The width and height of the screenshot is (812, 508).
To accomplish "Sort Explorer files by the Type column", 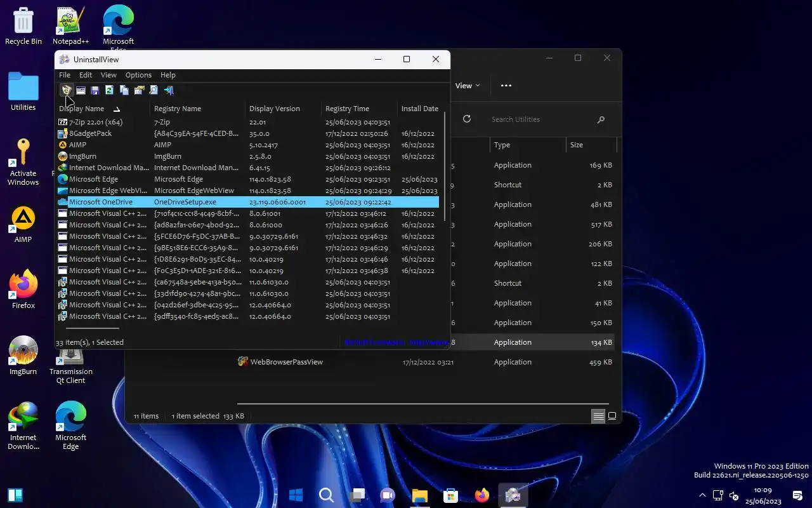I will click(x=528, y=145).
